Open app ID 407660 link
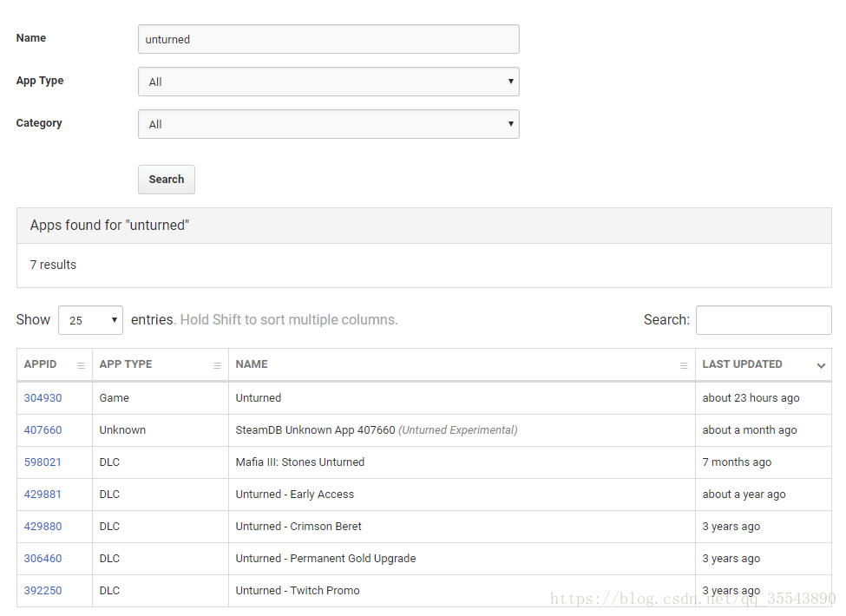The width and height of the screenshot is (846, 616). pyautogui.click(x=43, y=430)
